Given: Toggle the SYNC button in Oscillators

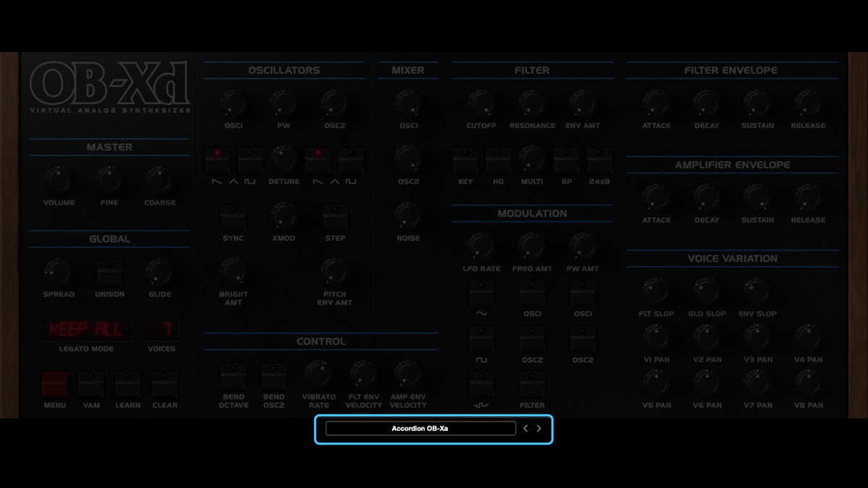Looking at the screenshot, I should pyautogui.click(x=233, y=217).
